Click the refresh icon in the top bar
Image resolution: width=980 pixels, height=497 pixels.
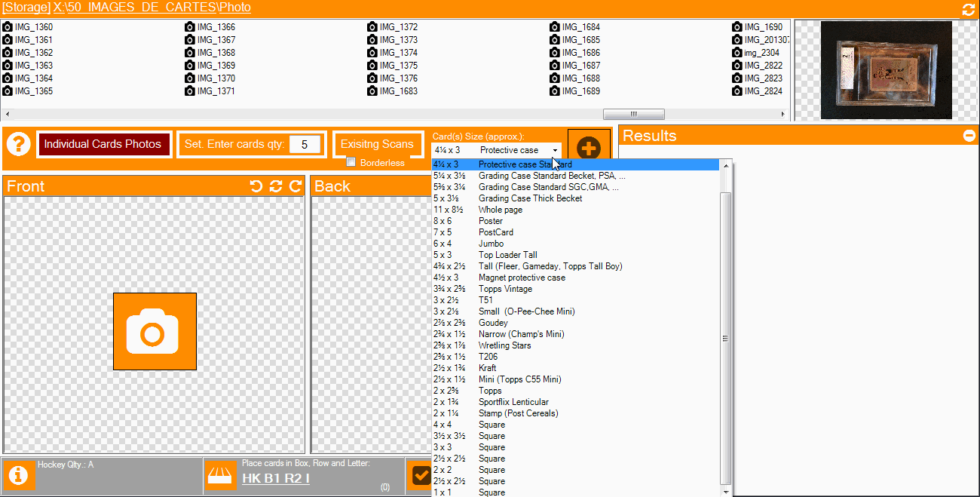969,9
